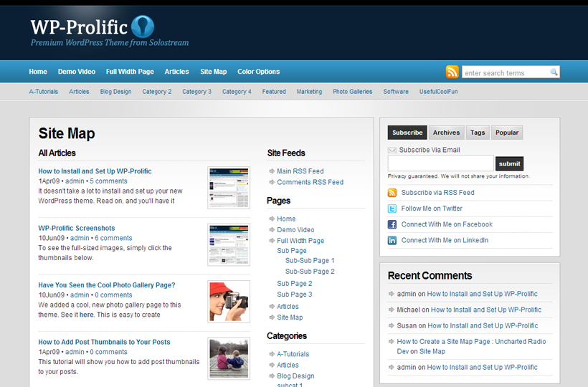This screenshot has width=588, height=387.
Task: Open Michael's comment on How to Install
Action: pos(486,310)
